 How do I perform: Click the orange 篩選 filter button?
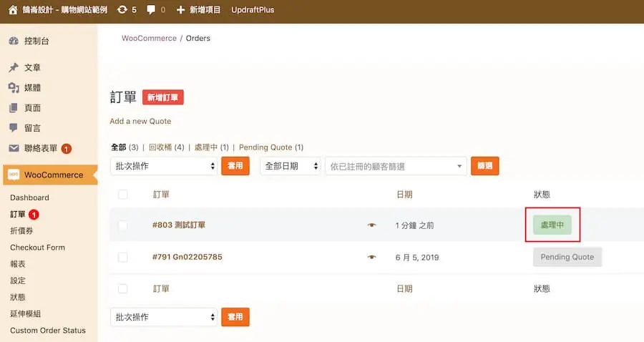484,166
